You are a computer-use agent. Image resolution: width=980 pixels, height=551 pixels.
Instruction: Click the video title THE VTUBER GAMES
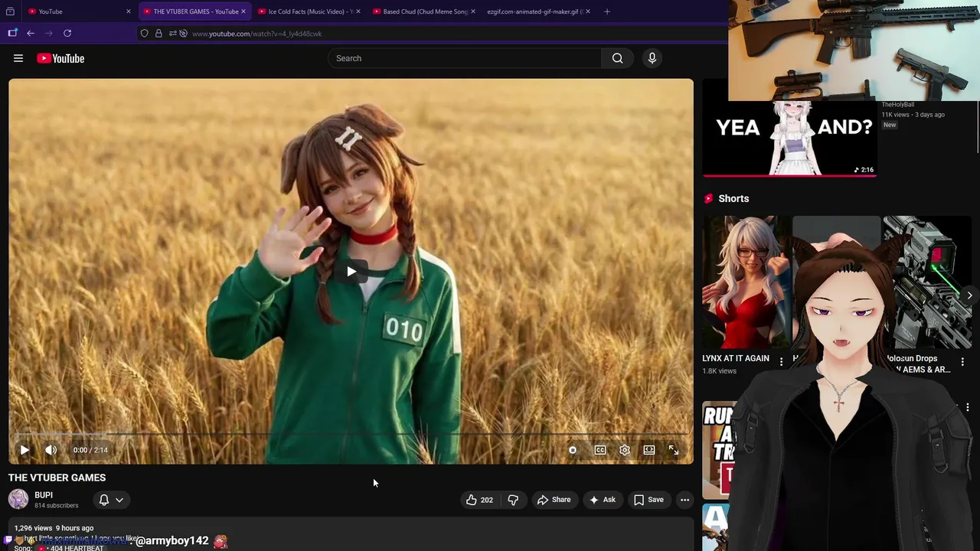(57, 478)
